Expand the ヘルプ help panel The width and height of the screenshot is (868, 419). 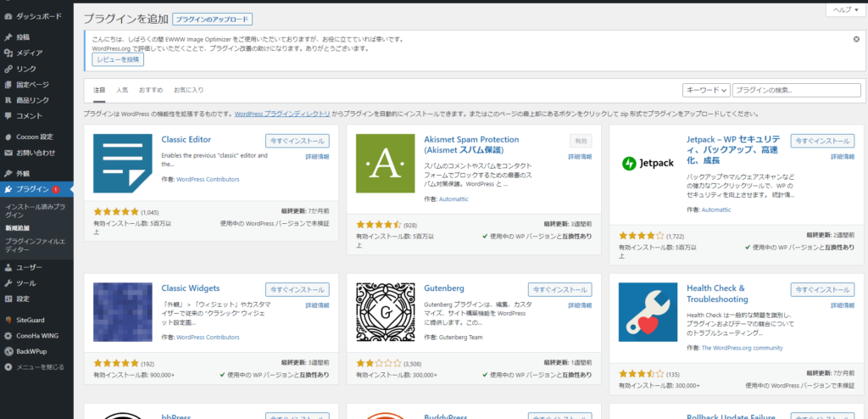[x=845, y=10]
